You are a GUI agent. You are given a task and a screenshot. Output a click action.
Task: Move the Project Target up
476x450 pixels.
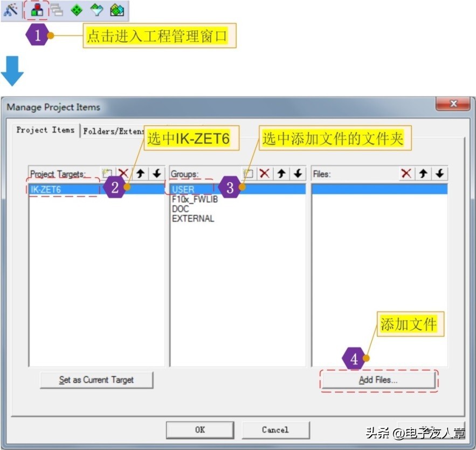coord(140,174)
